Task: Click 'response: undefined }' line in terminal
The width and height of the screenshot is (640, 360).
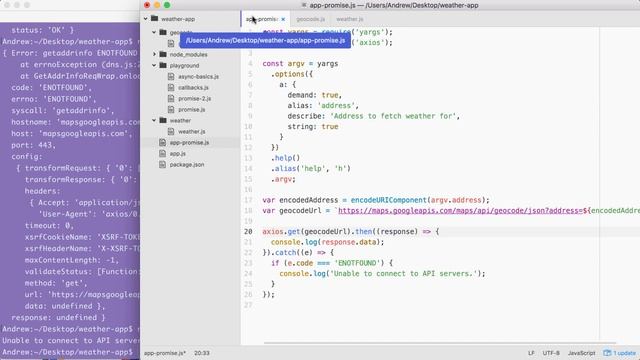Action: [x=58, y=317]
